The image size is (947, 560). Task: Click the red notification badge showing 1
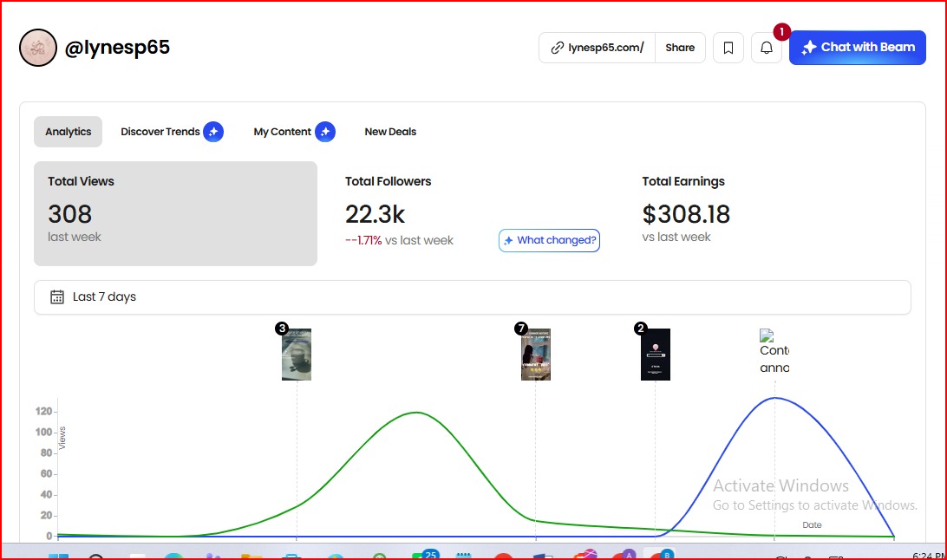point(781,31)
